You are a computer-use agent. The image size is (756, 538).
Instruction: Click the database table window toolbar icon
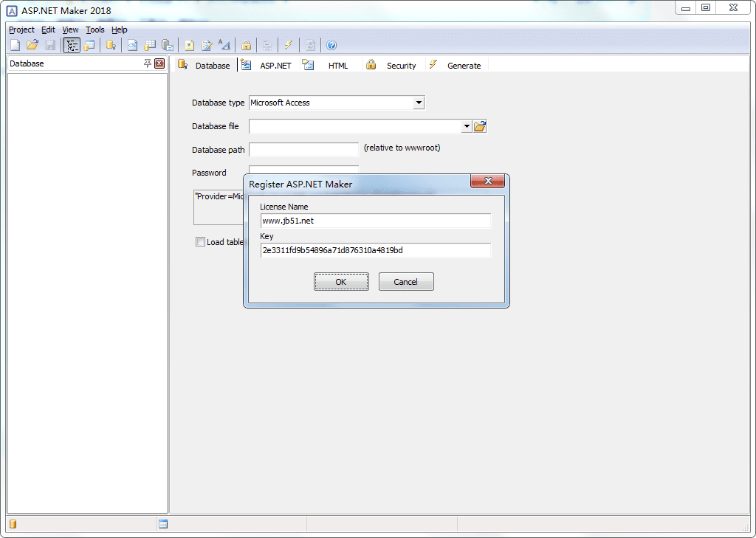[89, 45]
